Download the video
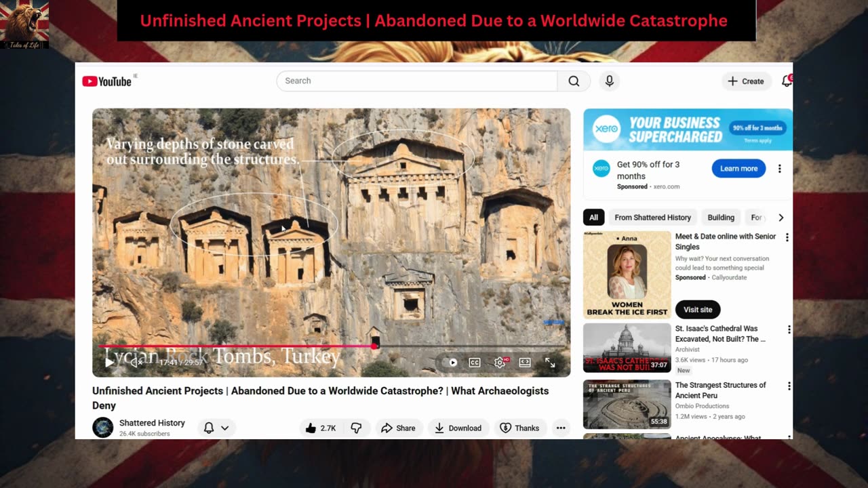The width and height of the screenshot is (868, 488). [x=458, y=428]
